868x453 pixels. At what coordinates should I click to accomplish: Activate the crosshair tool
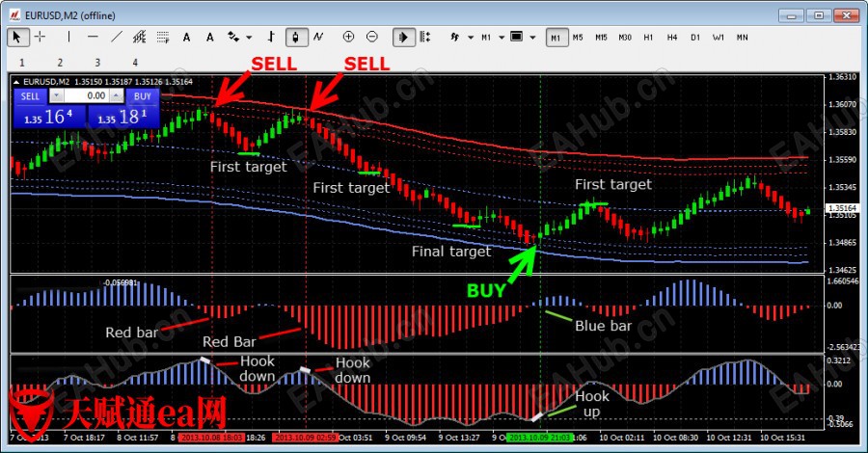tap(40, 37)
